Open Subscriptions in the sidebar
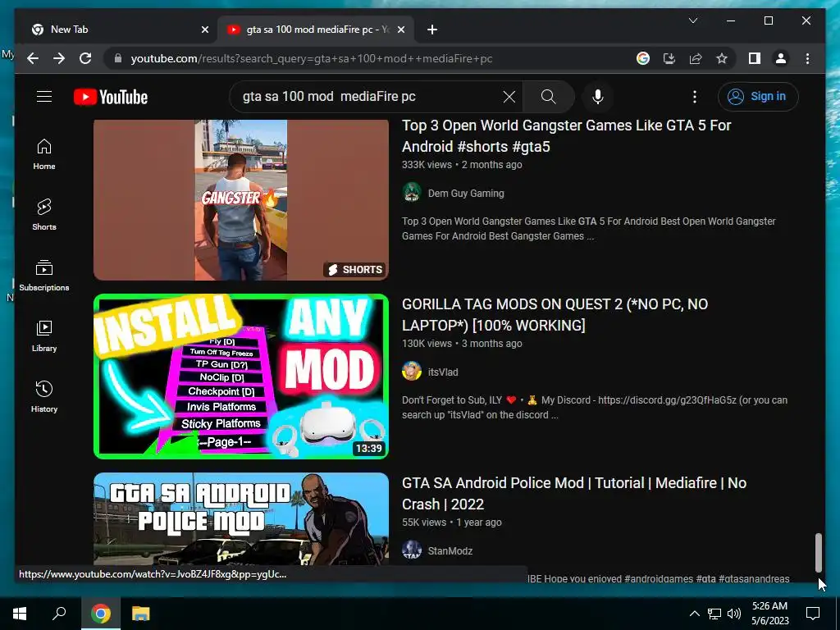This screenshot has height=630, width=840. [44, 276]
